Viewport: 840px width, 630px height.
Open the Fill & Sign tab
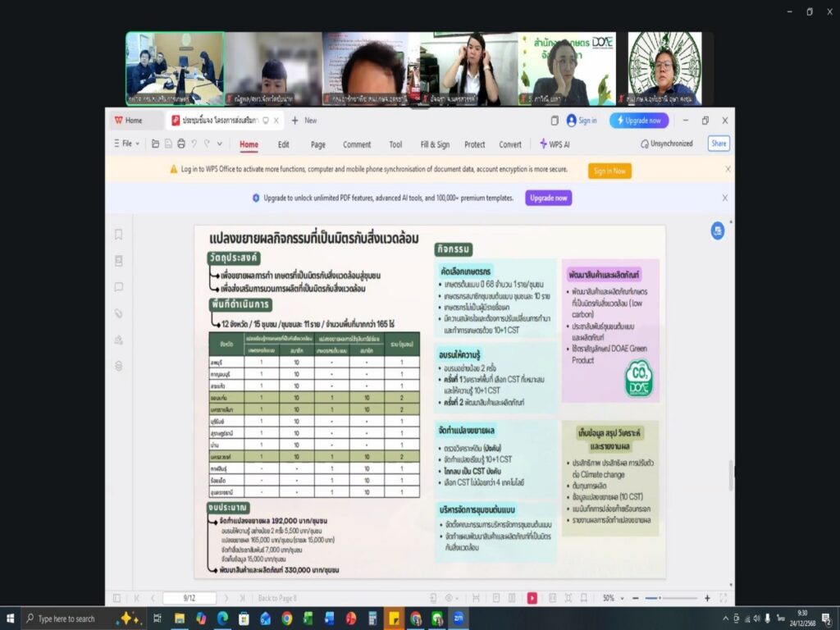[x=435, y=144]
